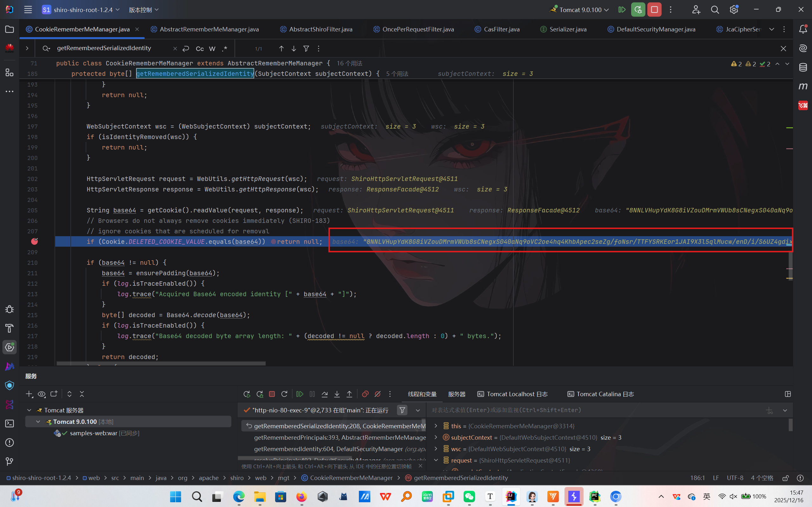Toggle Regex search option
This screenshot has width=812, height=507.
[225, 49]
